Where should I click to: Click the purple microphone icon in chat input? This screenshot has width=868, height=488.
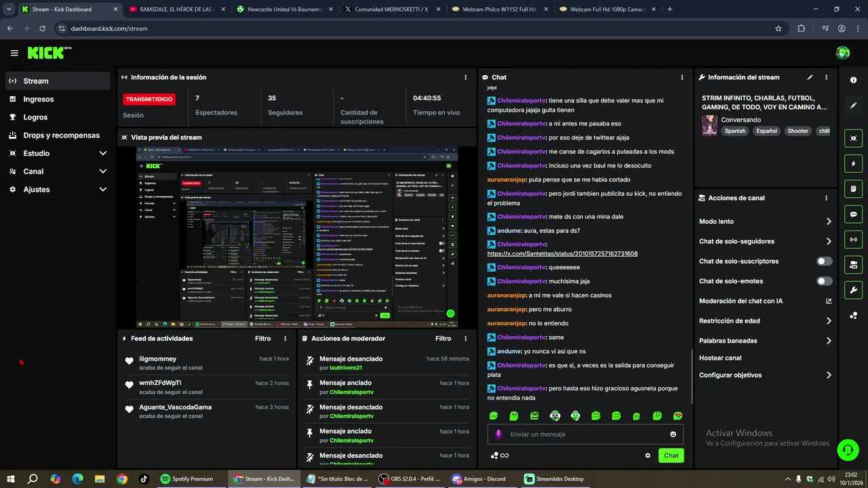tap(498, 434)
